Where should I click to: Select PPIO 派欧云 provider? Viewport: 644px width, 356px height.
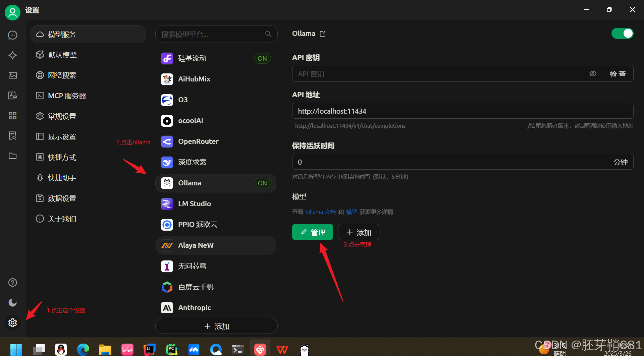pyautogui.click(x=216, y=225)
